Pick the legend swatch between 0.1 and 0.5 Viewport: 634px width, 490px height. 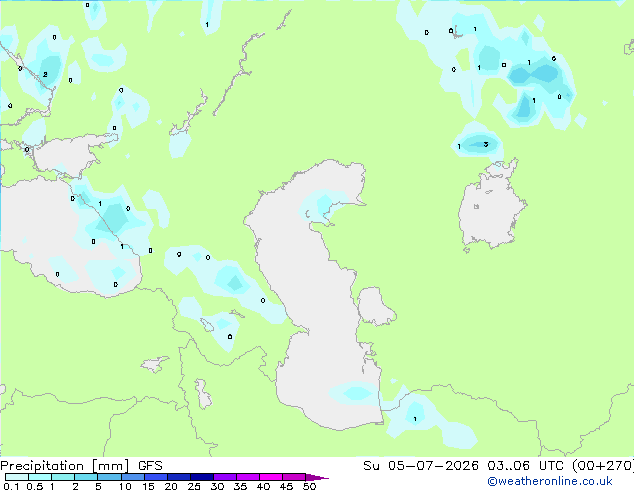point(17,477)
